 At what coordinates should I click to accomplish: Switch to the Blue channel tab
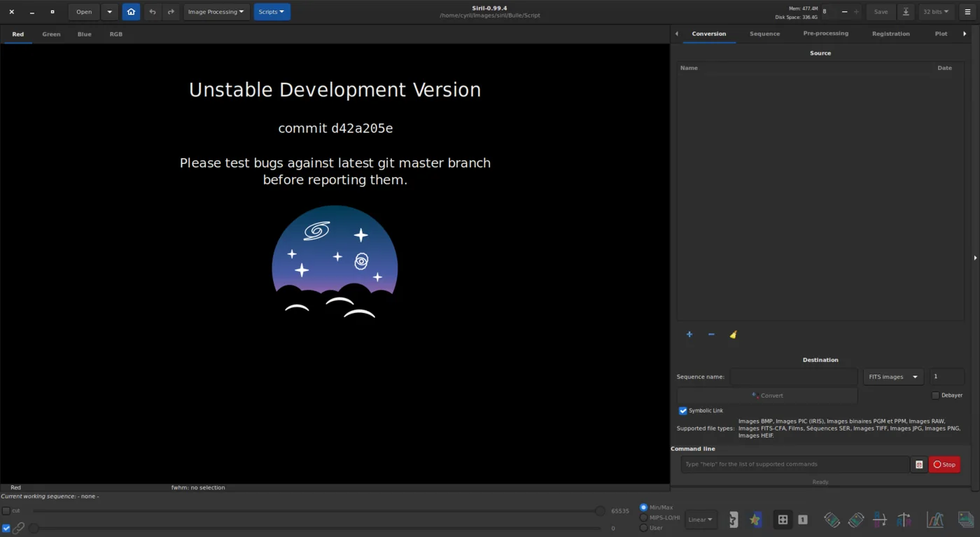[85, 34]
